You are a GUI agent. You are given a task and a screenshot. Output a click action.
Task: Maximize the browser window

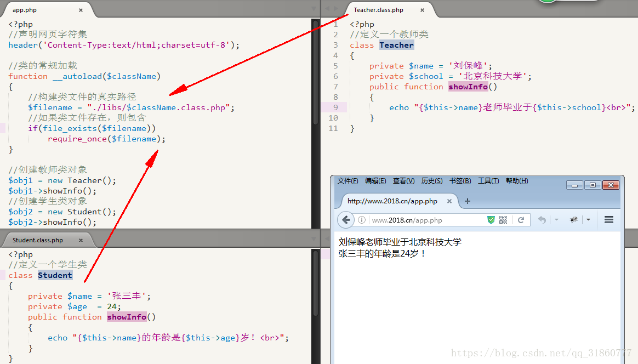pos(593,185)
